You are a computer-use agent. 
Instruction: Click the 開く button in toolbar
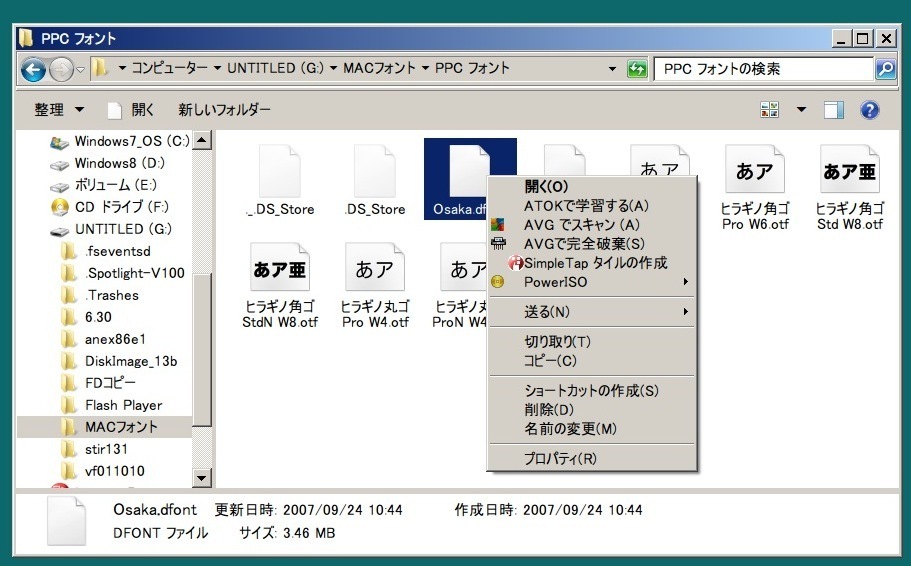131,109
